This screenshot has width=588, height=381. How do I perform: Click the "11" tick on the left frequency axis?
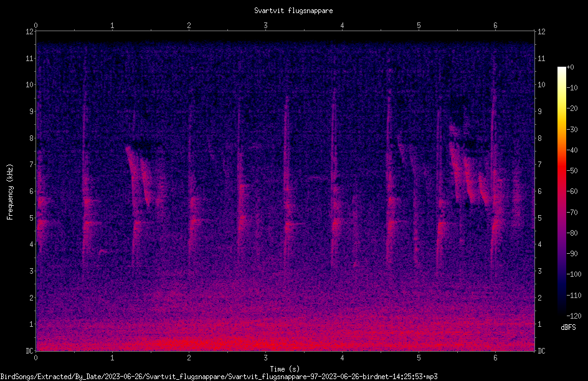[x=29, y=58]
